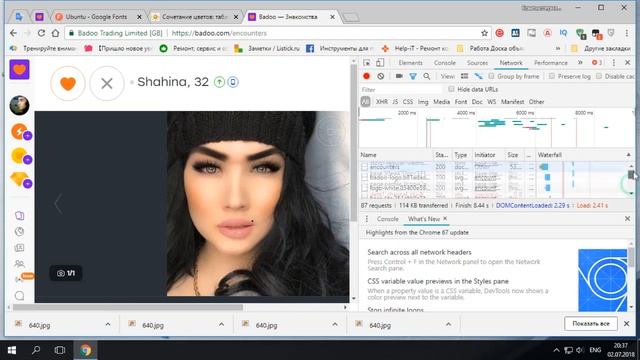
Task: Expand options for the fourth 640.jpg download
Action: tap(448, 324)
